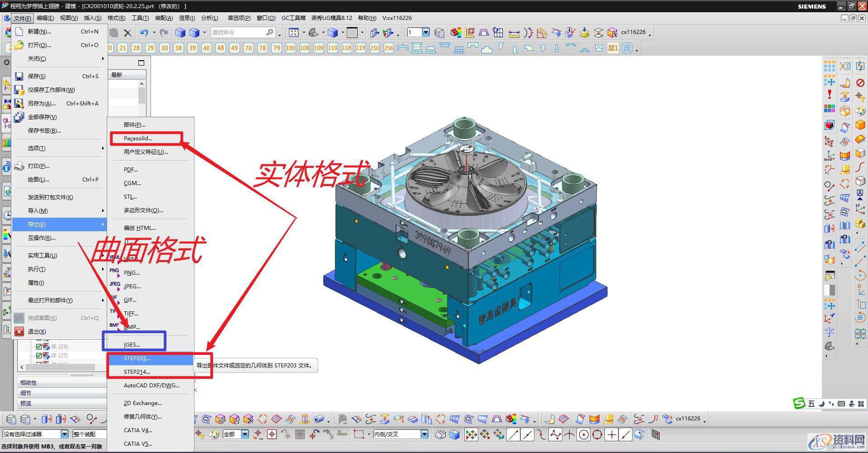
Task: Click the Fit view icon
Action: [x=294, y=33]
